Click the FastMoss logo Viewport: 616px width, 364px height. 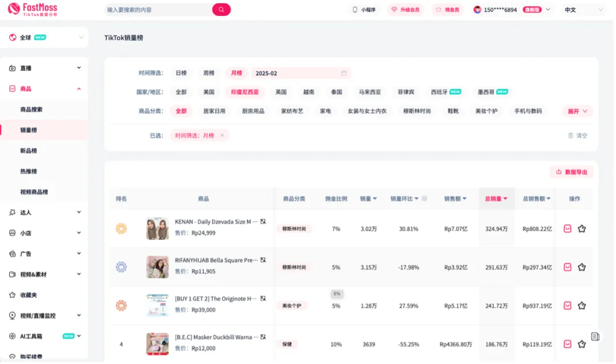pyautogui.click(x=33, y=9)
